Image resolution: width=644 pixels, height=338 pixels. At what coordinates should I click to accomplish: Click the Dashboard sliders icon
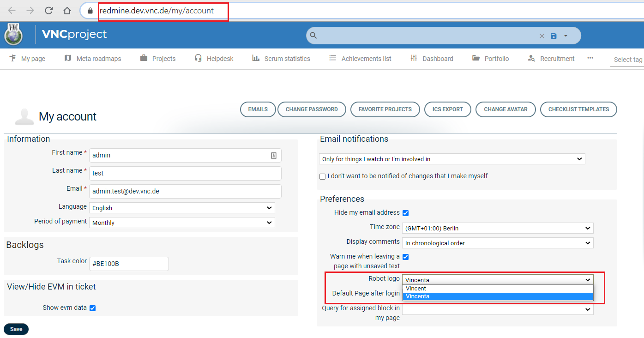click(x=414, y=58)
